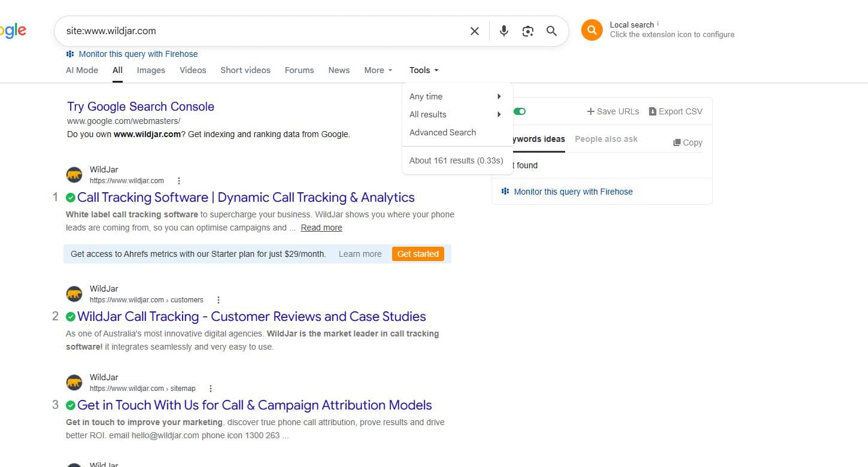Open three-dot menu for sitemap result
Screen dimensions: 868x467
click(x=211, y=389)
